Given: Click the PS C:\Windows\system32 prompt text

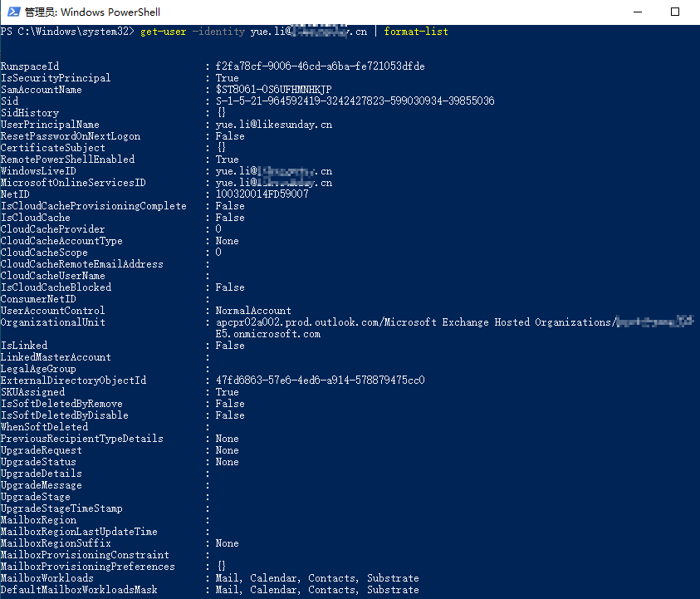Looking at the screenshot, I should click(x=65, y=32).
